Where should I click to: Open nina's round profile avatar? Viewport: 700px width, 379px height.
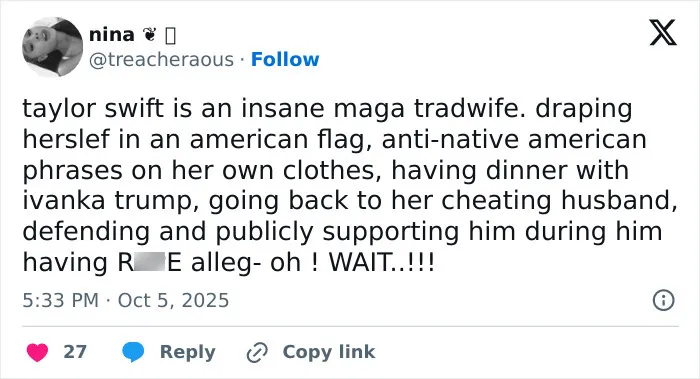(x=52, y=47)
